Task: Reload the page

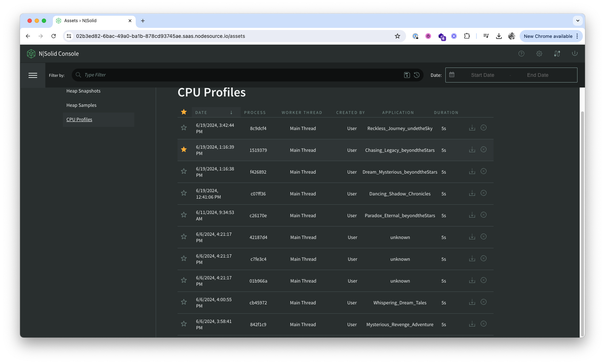Action: (54, 36)
